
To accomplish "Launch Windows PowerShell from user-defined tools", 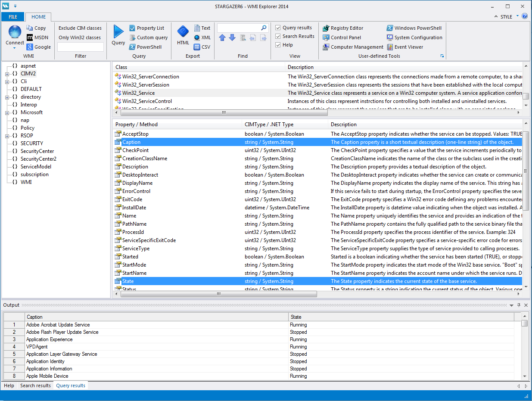I will (x=414, y=28).
